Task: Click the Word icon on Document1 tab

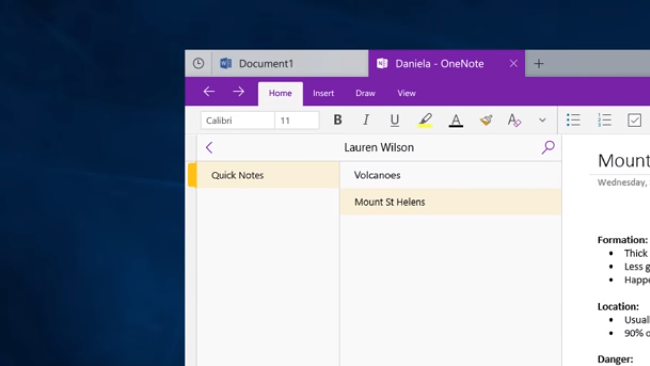Action: click(x=226, y=63)
